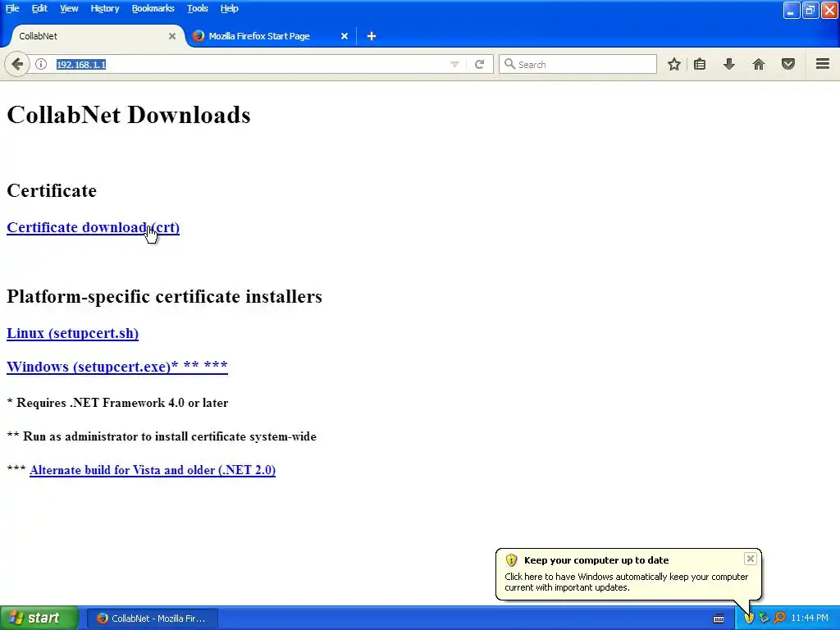
Task: Open the File menu
Action: point(12,8)
